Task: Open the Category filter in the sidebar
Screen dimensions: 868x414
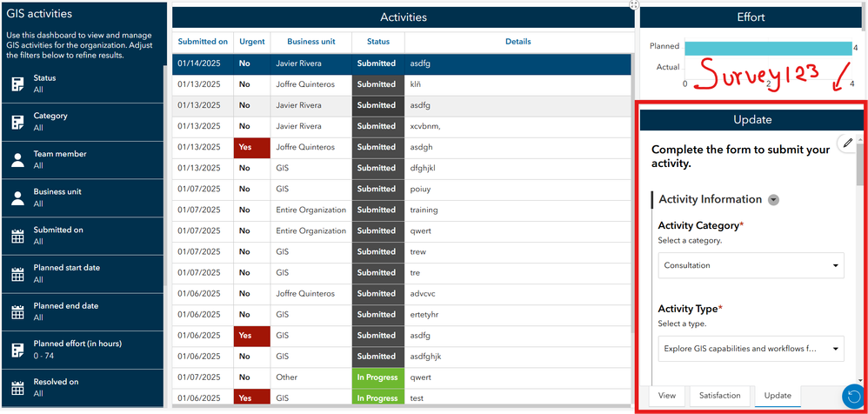Action: point(82,122)
